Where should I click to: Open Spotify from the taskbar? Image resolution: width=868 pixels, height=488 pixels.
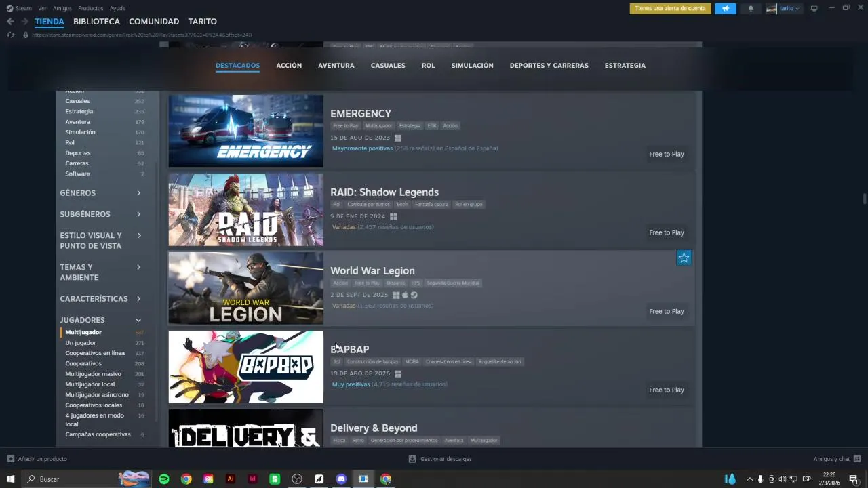click(x=164, y=479)
